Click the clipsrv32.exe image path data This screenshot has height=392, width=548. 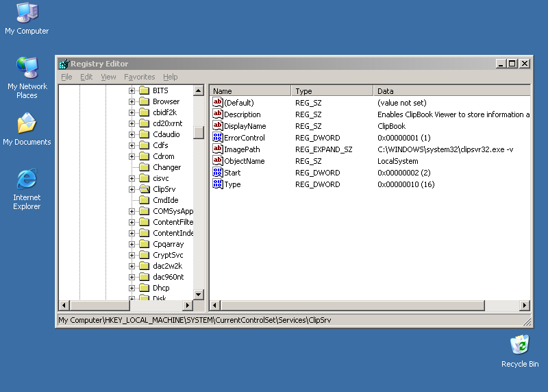pos(445,149)
